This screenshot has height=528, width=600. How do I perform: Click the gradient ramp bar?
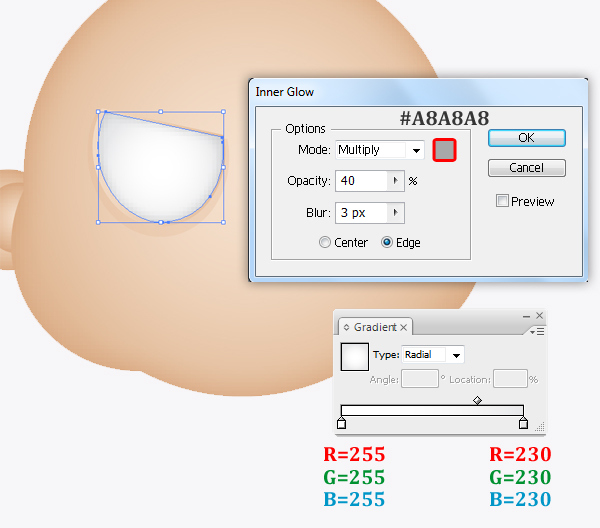pos(432,410)
